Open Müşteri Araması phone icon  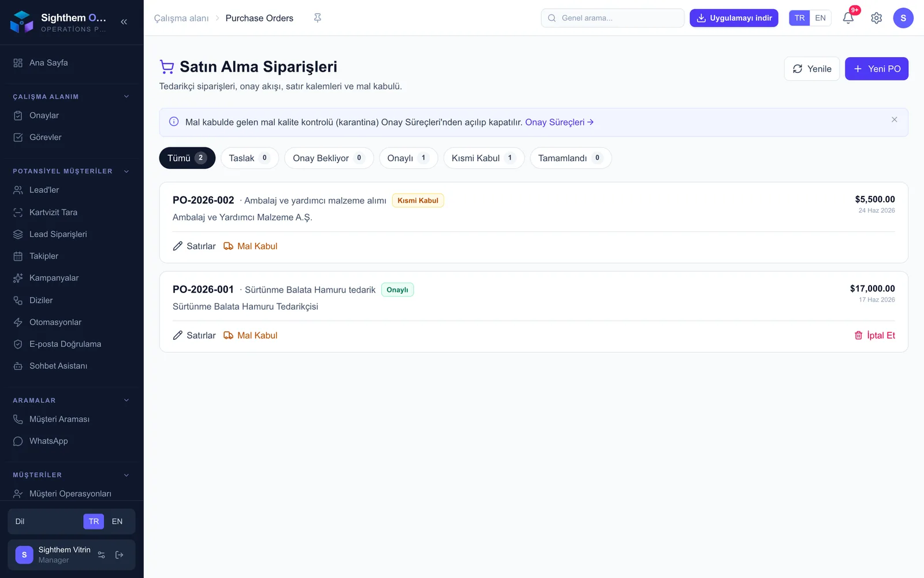pos(18,420)
